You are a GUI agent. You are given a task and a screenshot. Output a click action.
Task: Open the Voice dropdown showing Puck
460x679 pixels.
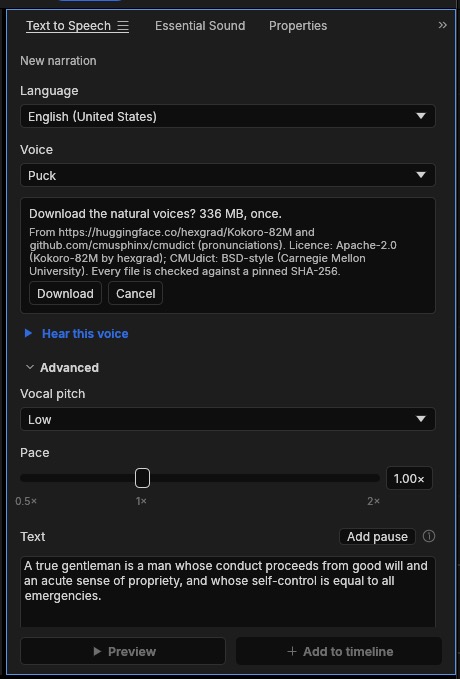point(228,175)
